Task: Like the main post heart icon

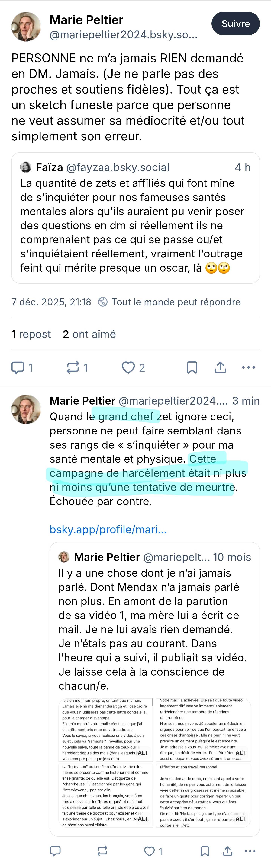Action: [128, 367]
